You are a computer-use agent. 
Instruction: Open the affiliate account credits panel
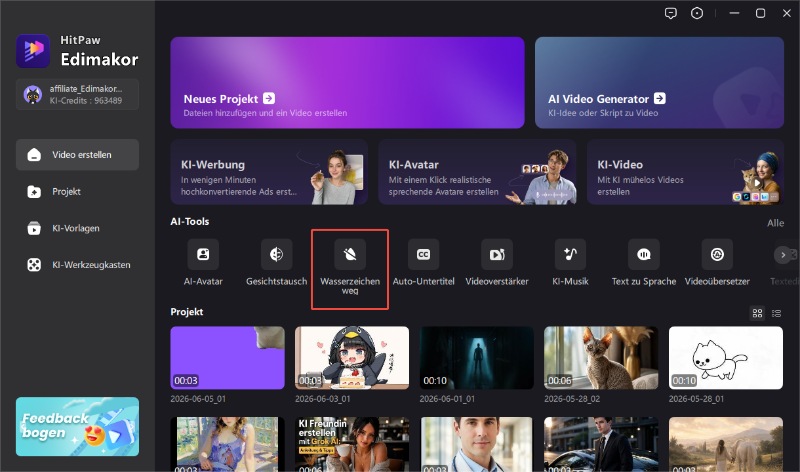(78, 94)
